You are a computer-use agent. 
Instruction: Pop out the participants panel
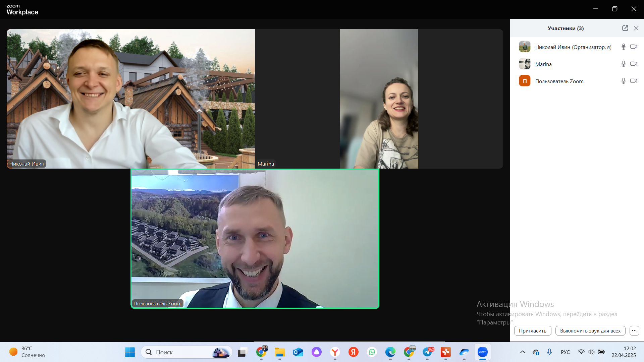point(625,28)
